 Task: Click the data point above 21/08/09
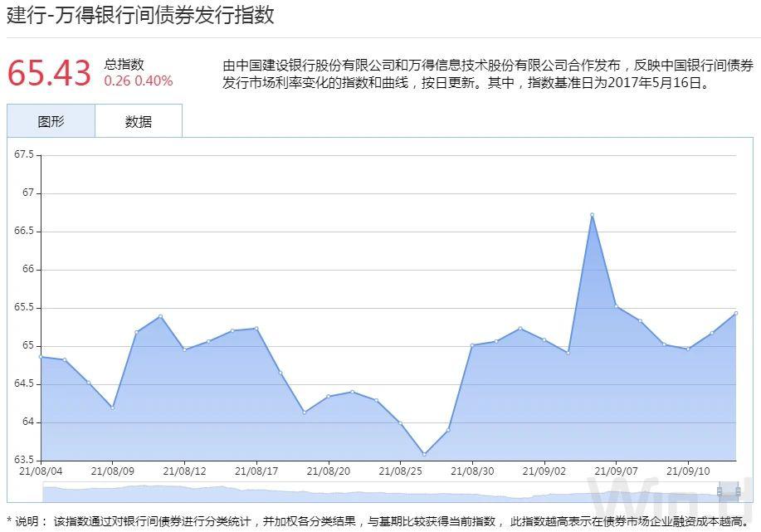113,408
